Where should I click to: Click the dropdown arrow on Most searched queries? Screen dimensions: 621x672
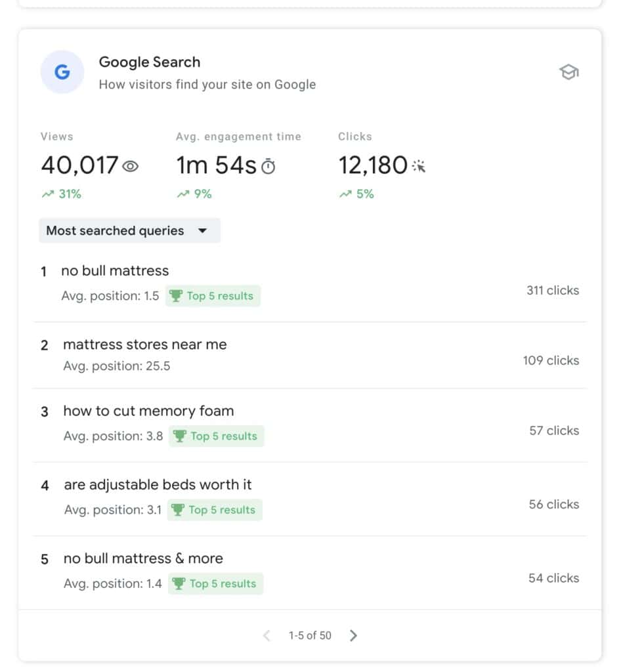[202, 230]
